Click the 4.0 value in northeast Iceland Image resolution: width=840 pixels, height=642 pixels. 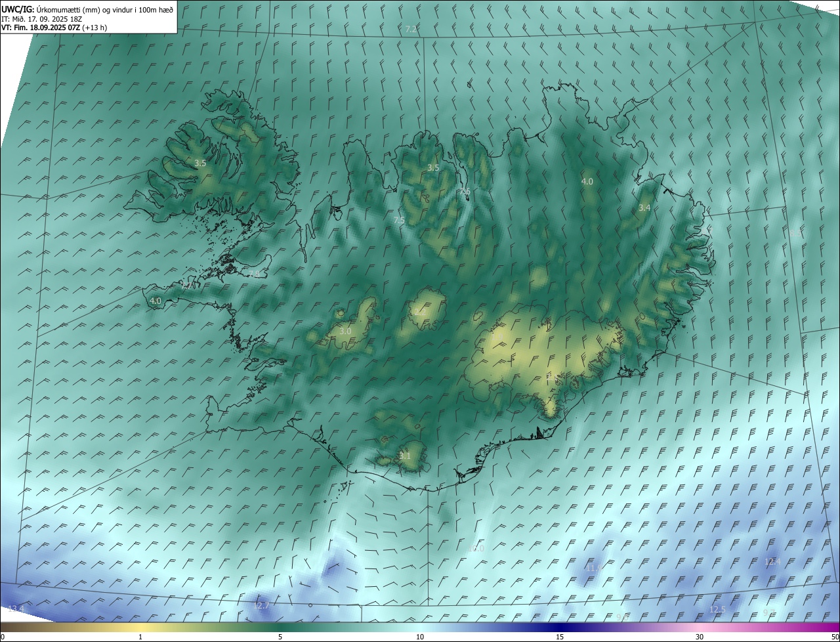click(587, 181)
